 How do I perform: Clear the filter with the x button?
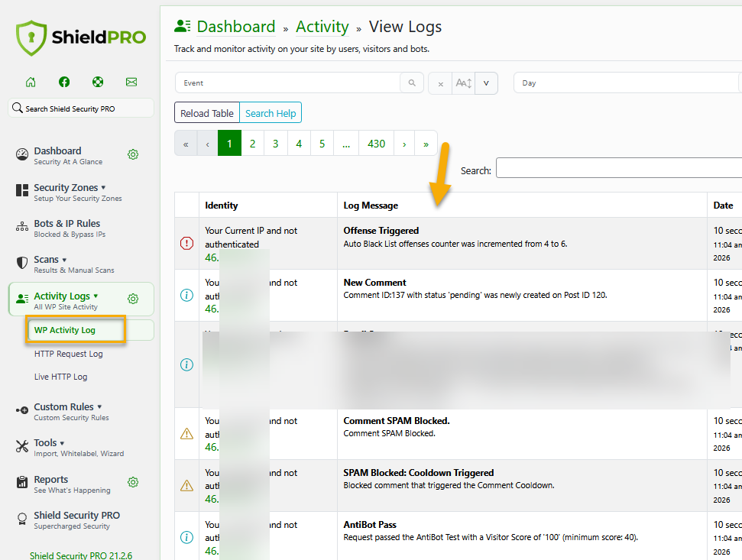[441, 84]
